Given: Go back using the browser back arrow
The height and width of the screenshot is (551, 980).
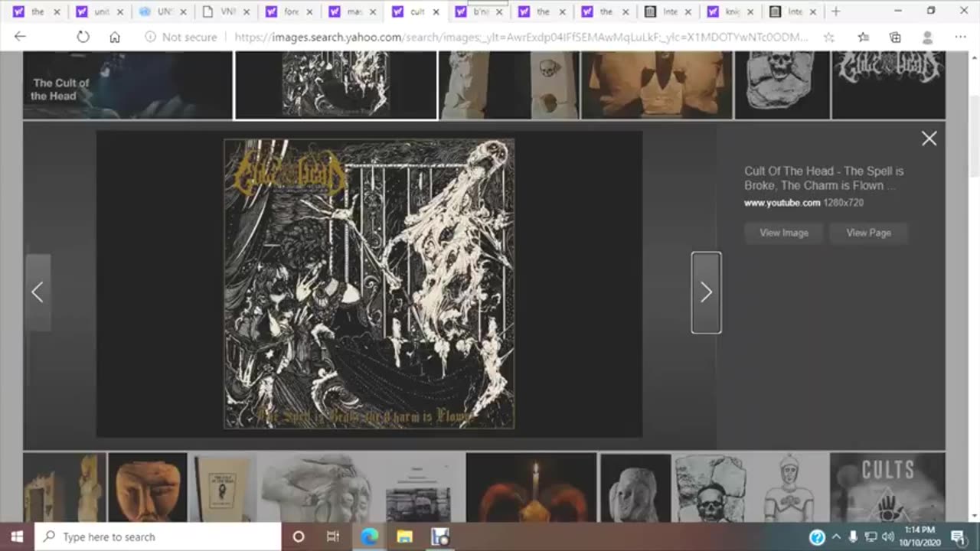Looking at the screenshot, I should pyautogui.click(x=20, y=37).
